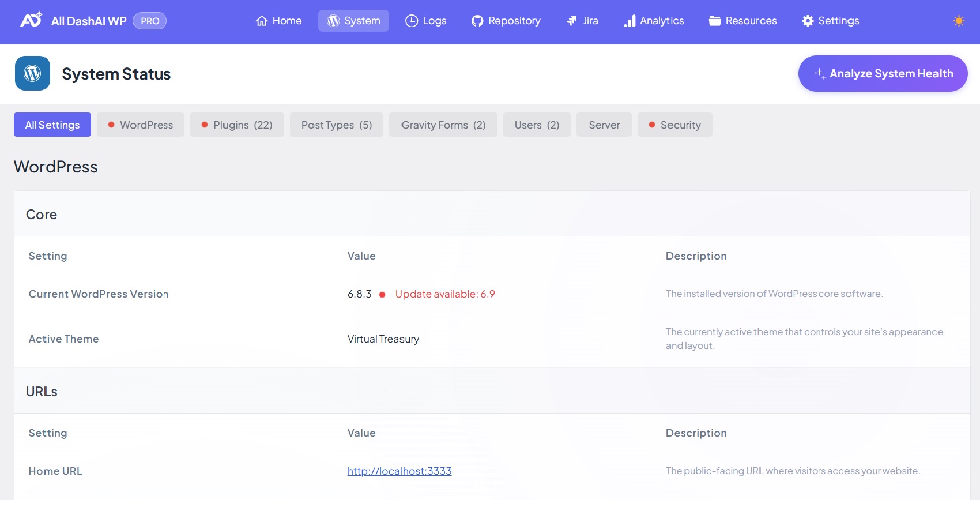Open the http://localhost:3333 Home URL link
Image resolution: width=980 pixels, height=507 pixels.
(x=399, y=471)
